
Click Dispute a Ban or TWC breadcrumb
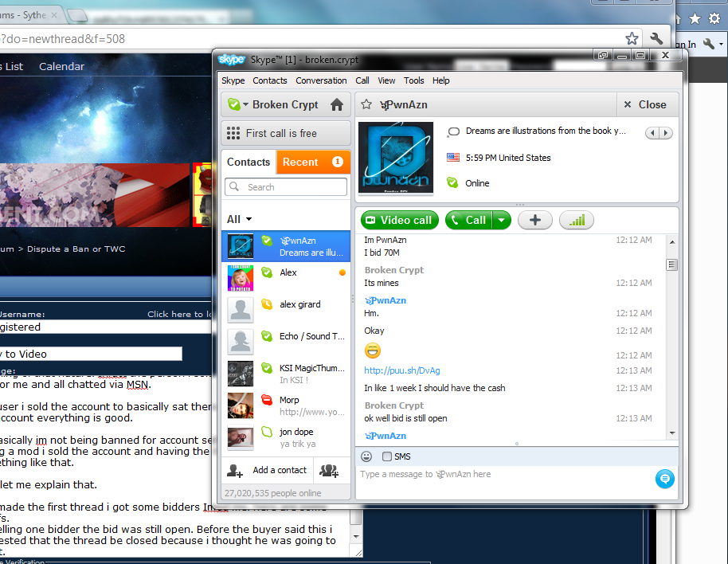pyautogui.click(x=76, y=249)
